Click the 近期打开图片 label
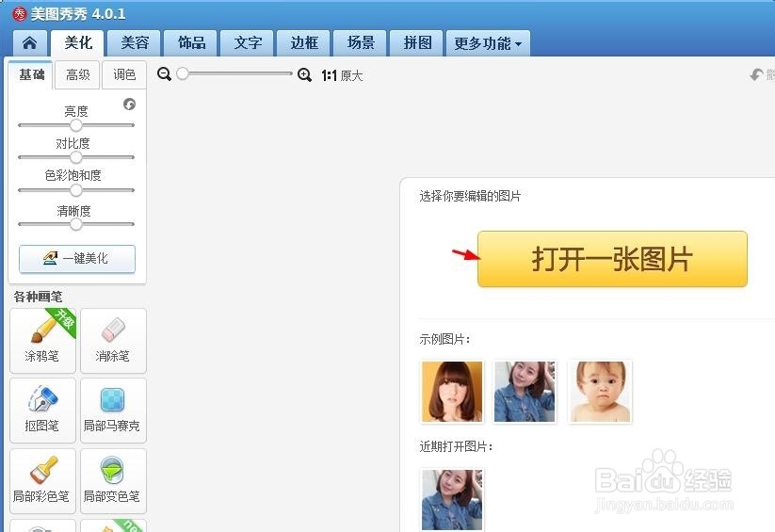Image resolution: width=775 pixels, height=532 pixels. 456,446
